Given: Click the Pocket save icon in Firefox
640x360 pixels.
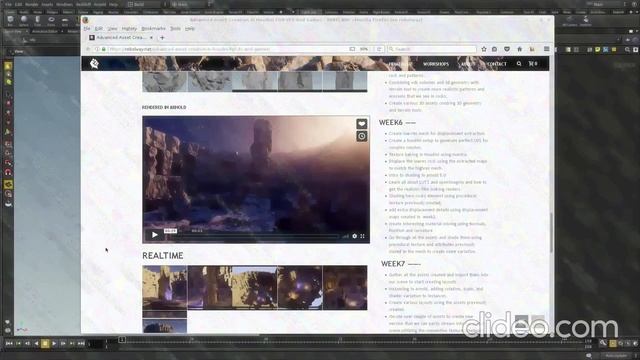Looking at the screenshot, I should [x=507, y=49].
